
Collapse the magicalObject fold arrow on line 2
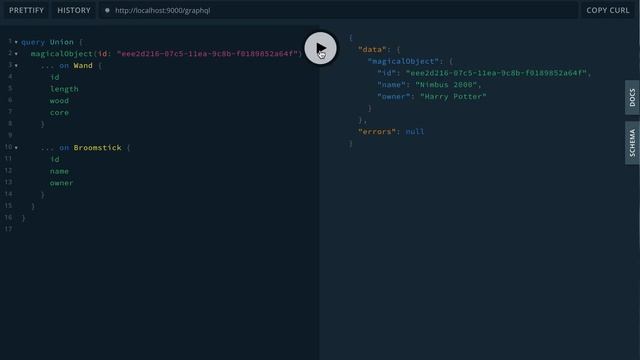coord(16,54)
